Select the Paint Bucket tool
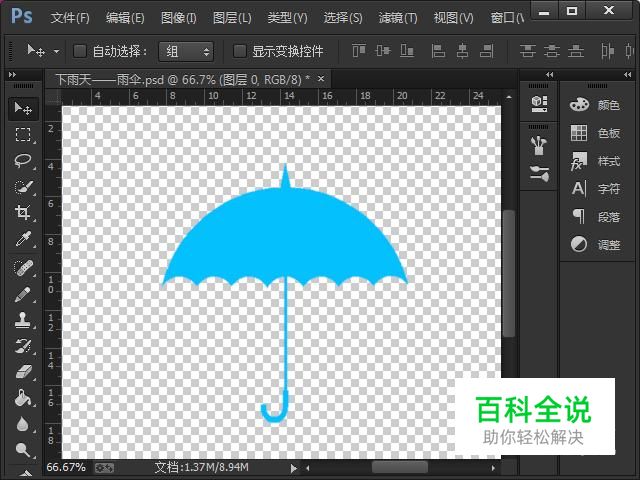This screenshot has width=640, height=480. click(x=23, y=398)
